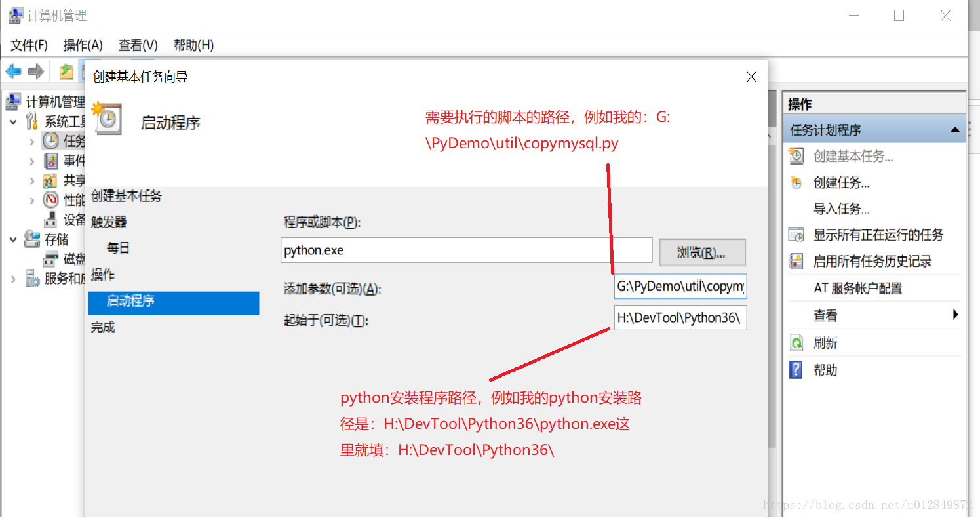Expand the Services and Applications node
Viewport: 980px width, 518px height.
pos(13,279)
